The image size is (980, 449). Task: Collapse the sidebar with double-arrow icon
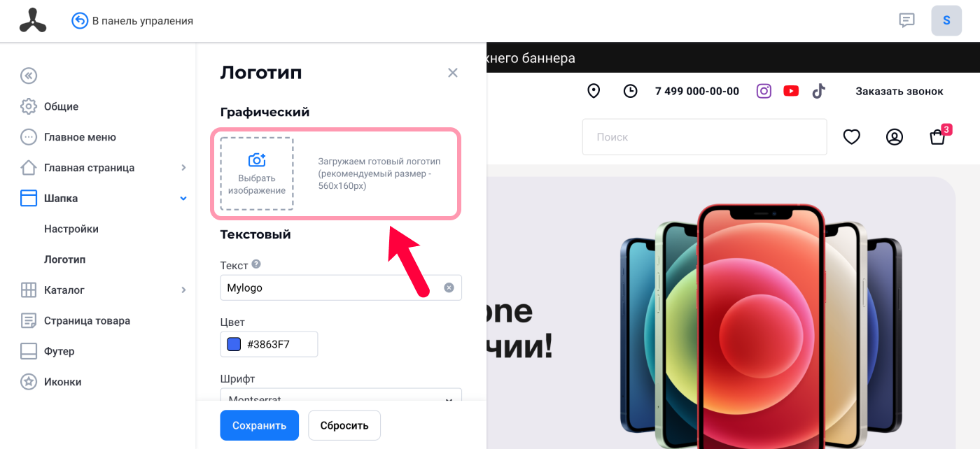pyautogui.click(x=29, y=76)
